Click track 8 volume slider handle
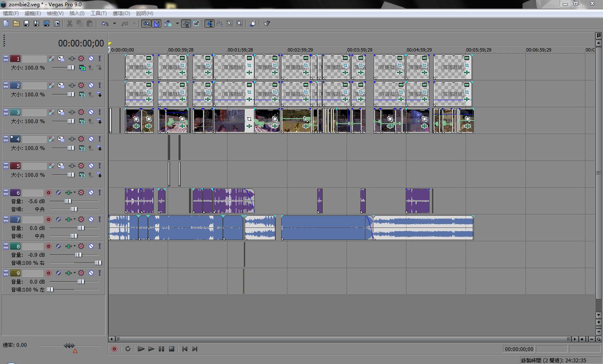Image resolution: width=603 pixels, height=364 pixels. pyautogui.click(x=78, y=255)
